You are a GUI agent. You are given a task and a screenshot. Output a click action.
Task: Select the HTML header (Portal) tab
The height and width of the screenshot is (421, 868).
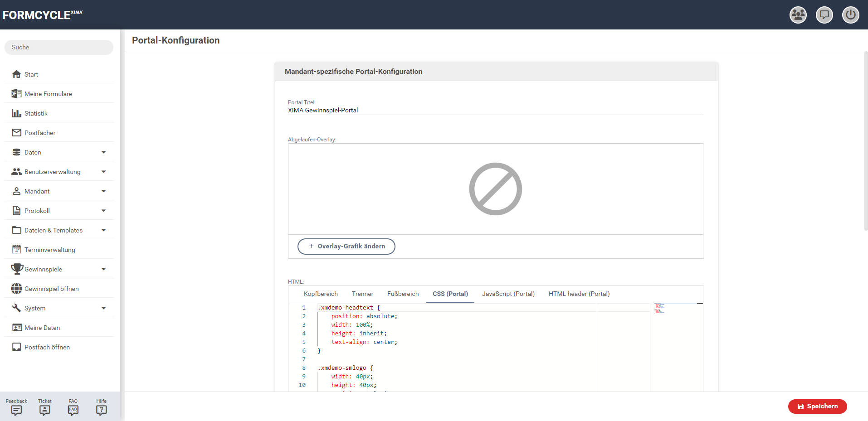pos(579,294)
